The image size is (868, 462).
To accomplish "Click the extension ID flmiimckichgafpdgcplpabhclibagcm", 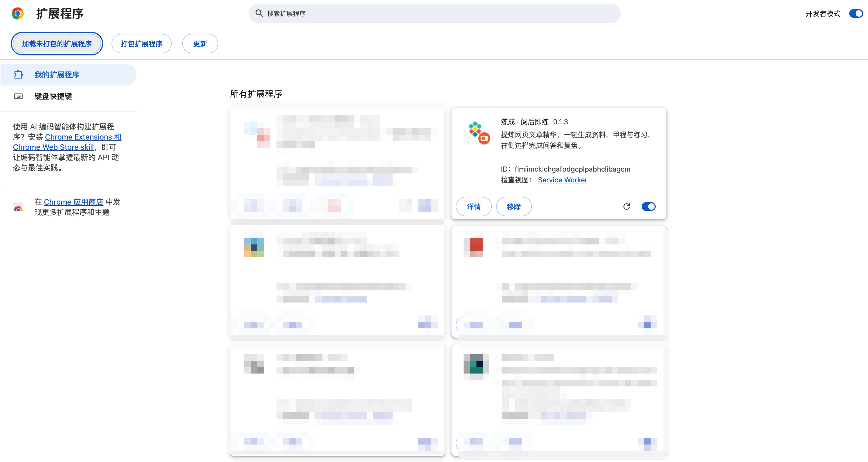I will (x=572, y=169).
